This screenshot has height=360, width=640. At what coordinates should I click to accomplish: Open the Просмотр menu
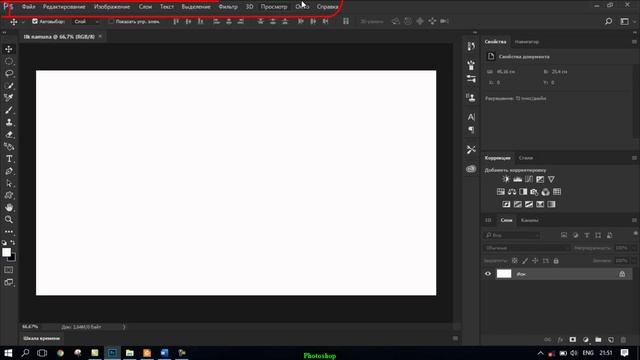click(274, 7)
